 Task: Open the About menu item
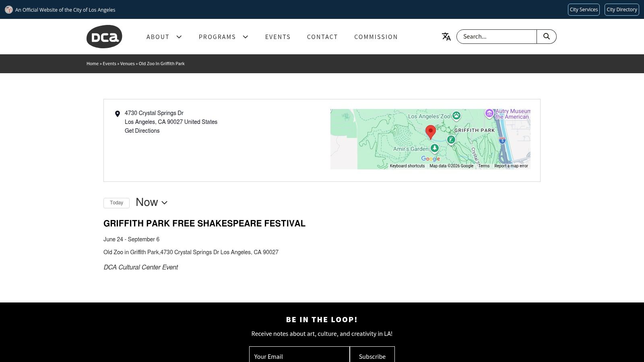click(158, 37)
